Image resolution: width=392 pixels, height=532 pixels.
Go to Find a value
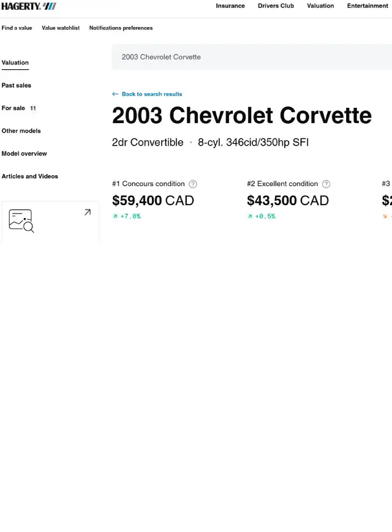click(x=17, y=28)
